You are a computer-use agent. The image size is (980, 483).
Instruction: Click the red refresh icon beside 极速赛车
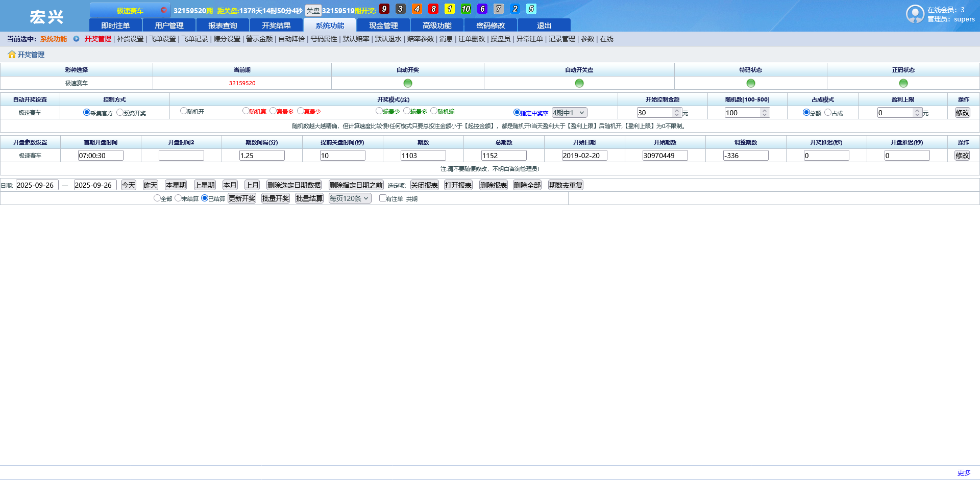163,10
